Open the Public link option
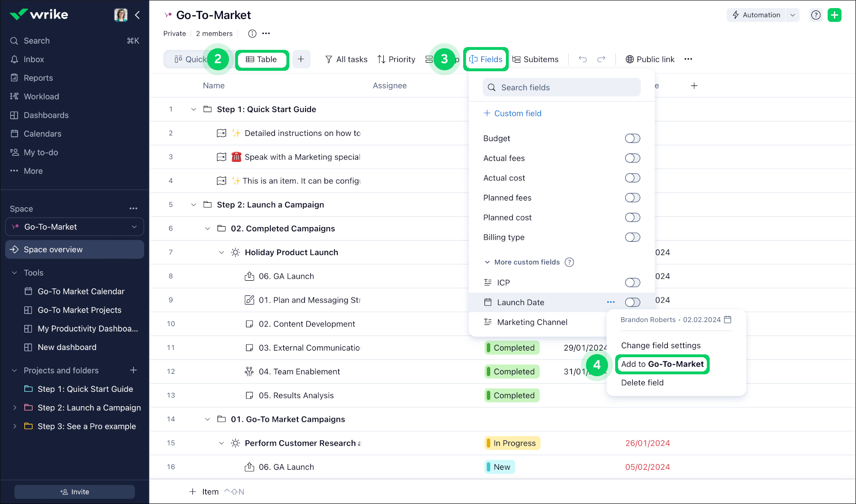 [x=650, y=59]
